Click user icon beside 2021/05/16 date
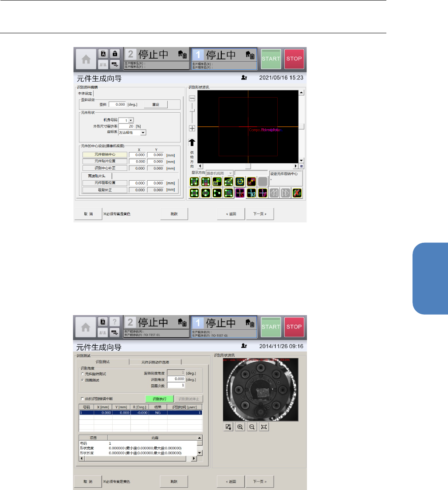Screen dimensions: 448x490 pyautogui.click(x=244, y=78)
